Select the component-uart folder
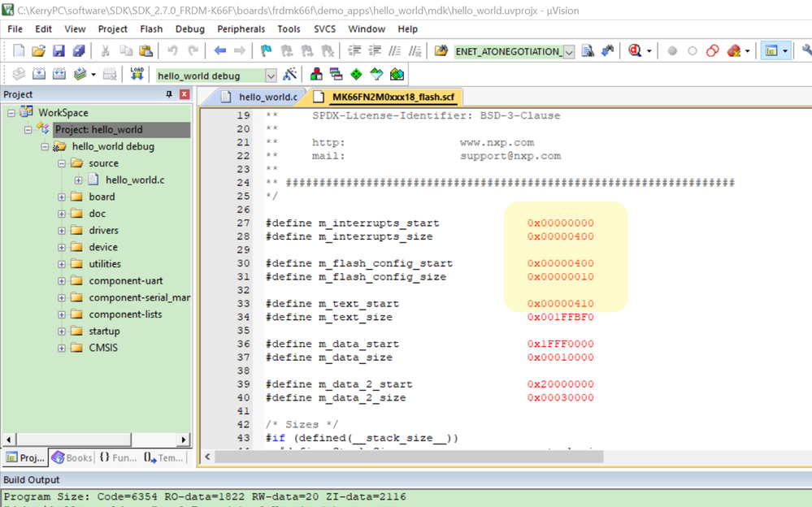This screenshot has width=812, height=507. pos(125,280)
